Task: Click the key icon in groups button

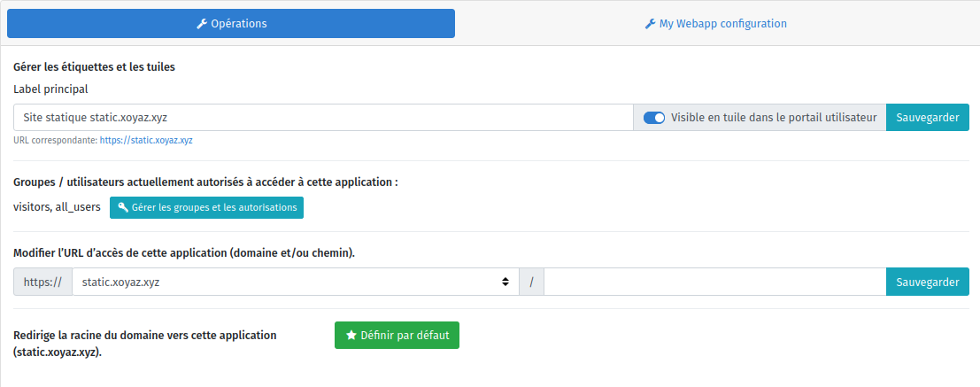Action: coord(123,207)
